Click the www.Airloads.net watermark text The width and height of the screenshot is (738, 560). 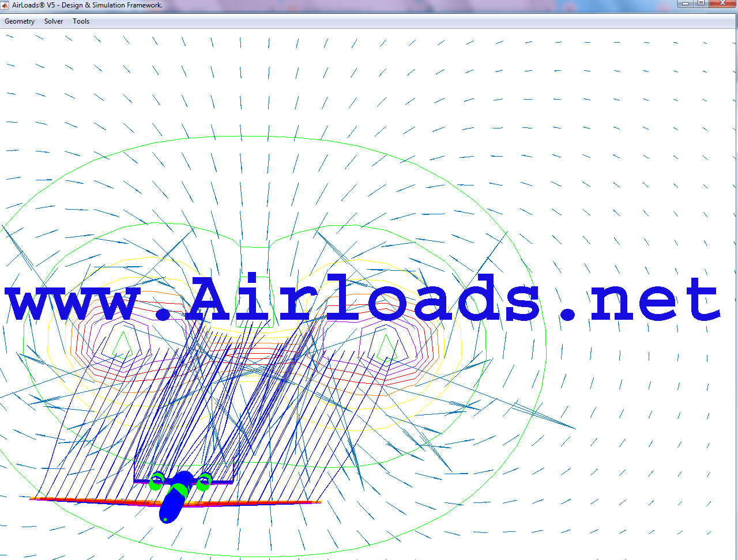pyautogui.click(x=363, y=300)
